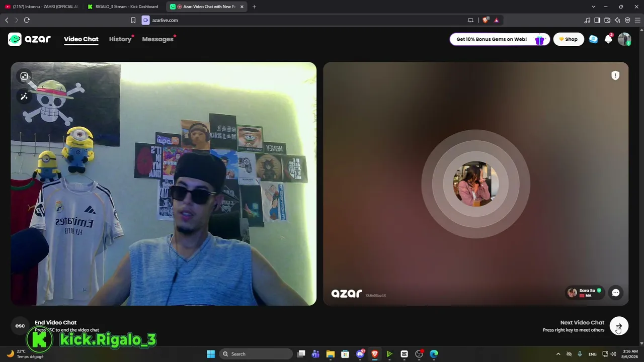Open the tab search dropdown chevron
Viewport: 644px width, 362px height.
click(x=594, y=7)
